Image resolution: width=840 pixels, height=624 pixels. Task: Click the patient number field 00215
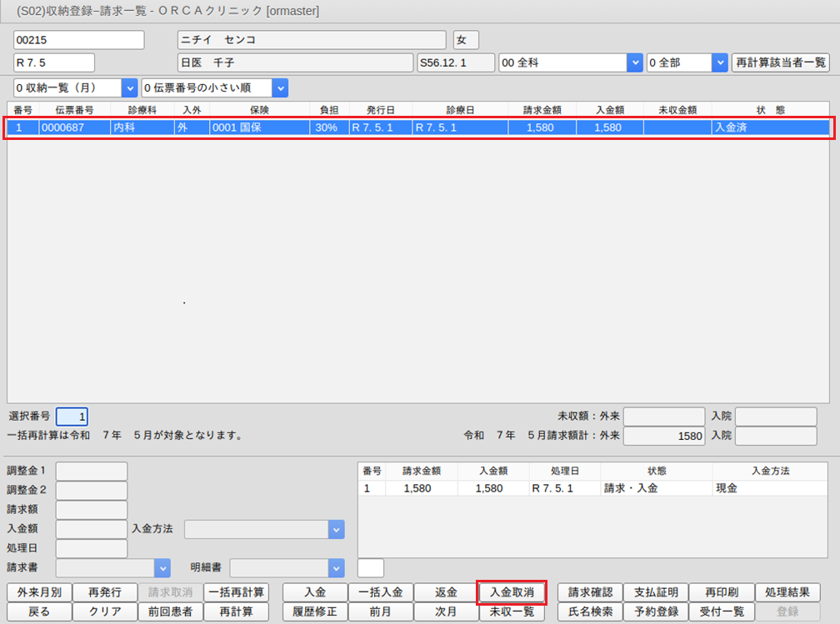coord(79,40)
